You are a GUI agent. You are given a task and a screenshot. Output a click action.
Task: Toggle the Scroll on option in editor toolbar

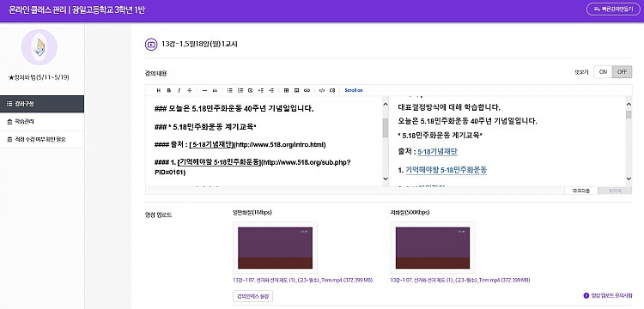354,90
